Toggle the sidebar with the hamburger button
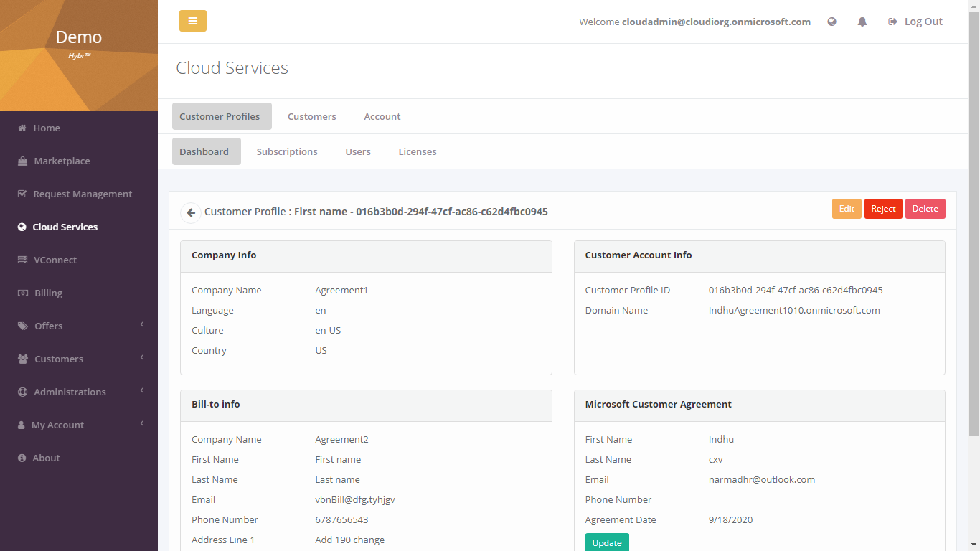 [x=193, y=21]
